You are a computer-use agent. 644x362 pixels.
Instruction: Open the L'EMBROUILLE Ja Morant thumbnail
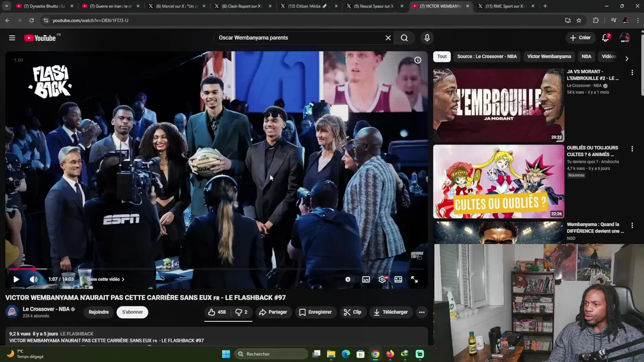(x=499, y=105)
